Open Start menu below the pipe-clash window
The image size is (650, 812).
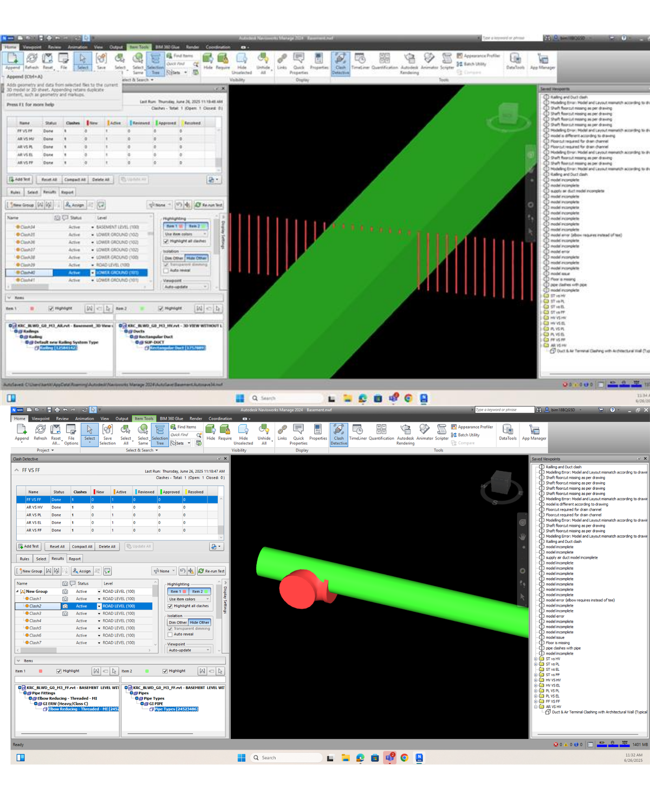pos(242,757)
